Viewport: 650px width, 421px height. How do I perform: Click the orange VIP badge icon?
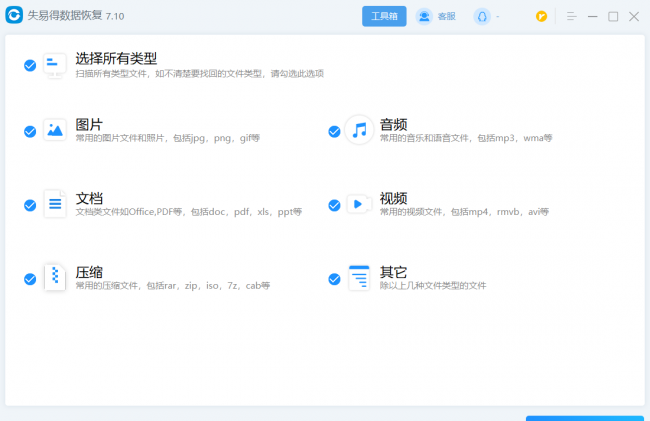(541, 17)
